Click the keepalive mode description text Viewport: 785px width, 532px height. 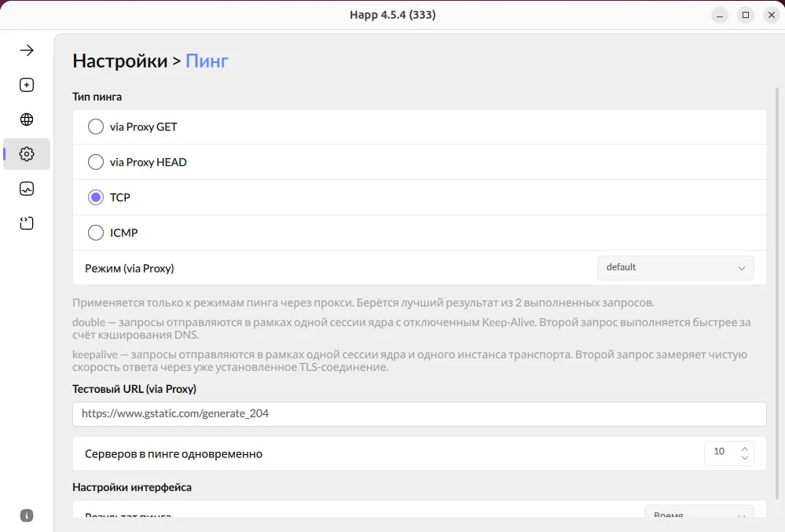tap(409, 361)
